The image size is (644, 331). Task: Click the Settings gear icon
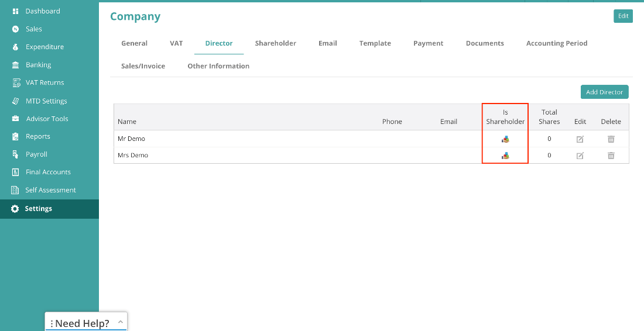point(15,209)
